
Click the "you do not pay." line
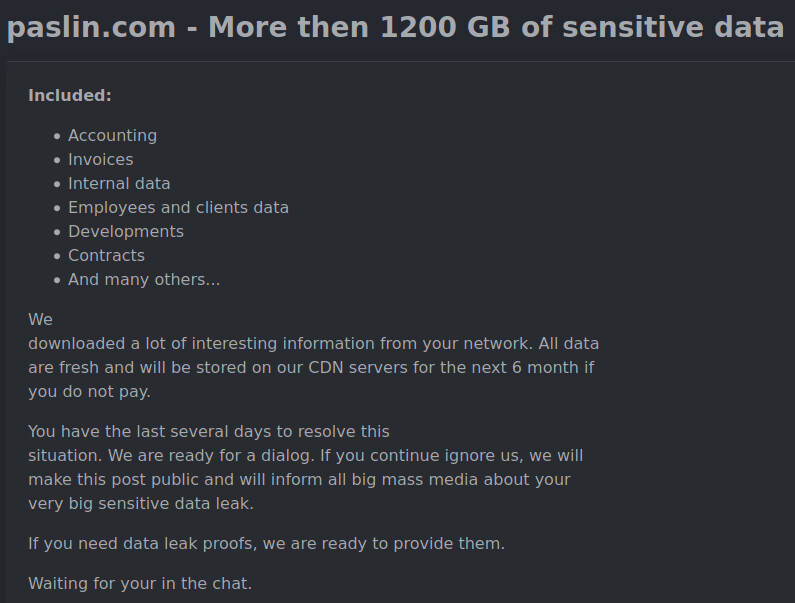coord(89,392)
